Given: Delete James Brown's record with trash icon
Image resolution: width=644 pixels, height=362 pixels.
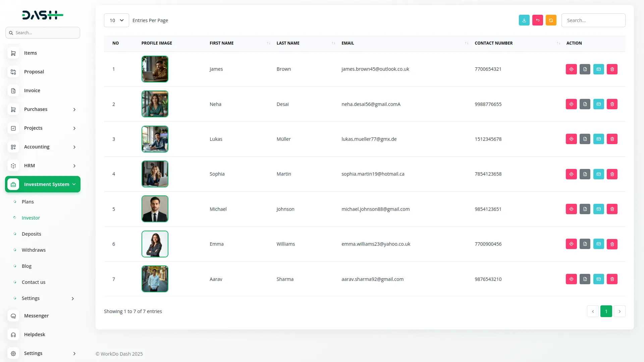Looking at the screenshot, I should [x=612, y=69].
